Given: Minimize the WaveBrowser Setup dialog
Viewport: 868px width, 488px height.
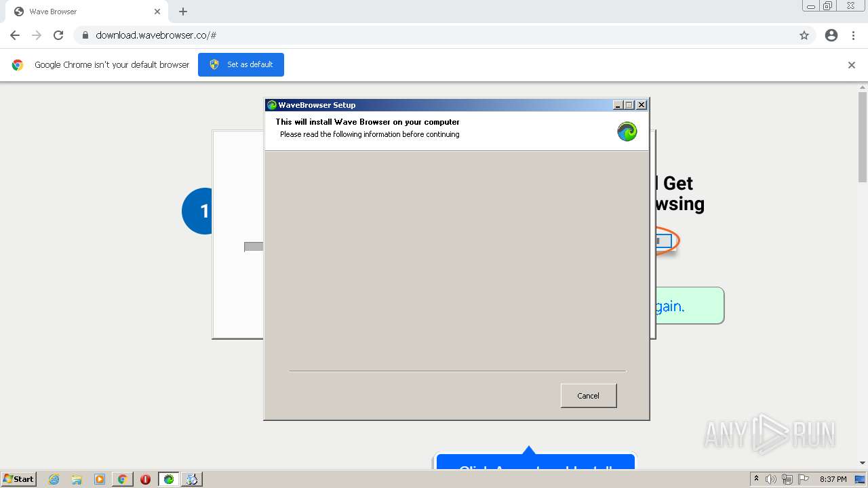Looking at the screenshot, I should (618, 105).
